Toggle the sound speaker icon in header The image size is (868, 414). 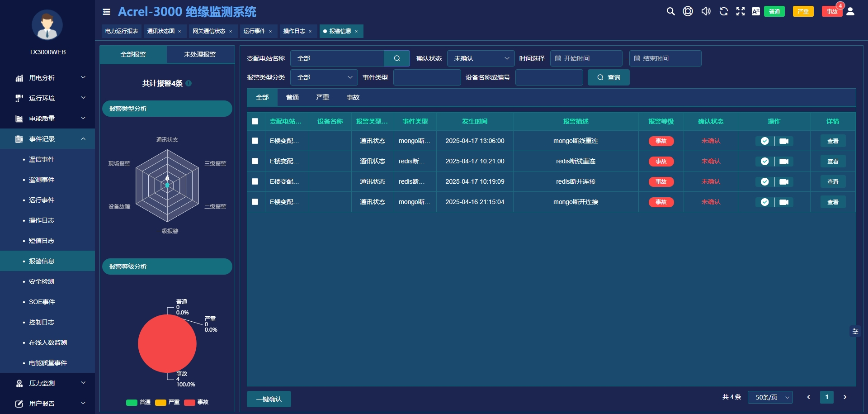click(706, 11)
